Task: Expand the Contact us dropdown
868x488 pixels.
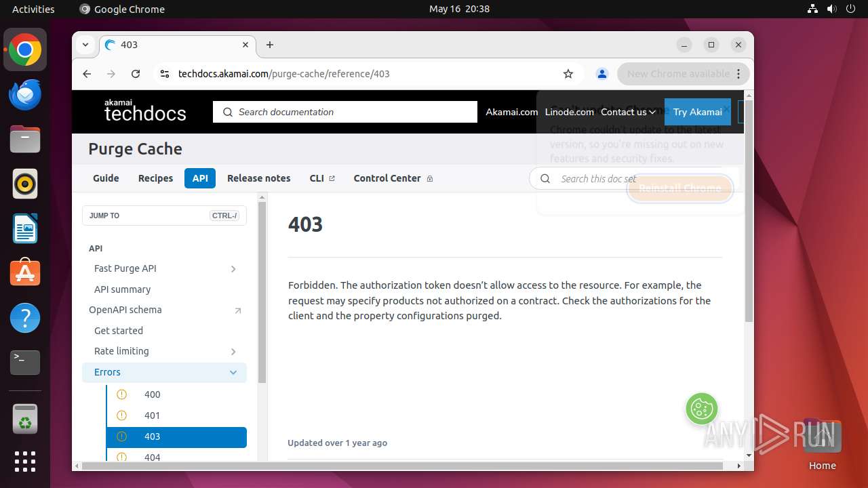Action: click(x=629, y=112)
